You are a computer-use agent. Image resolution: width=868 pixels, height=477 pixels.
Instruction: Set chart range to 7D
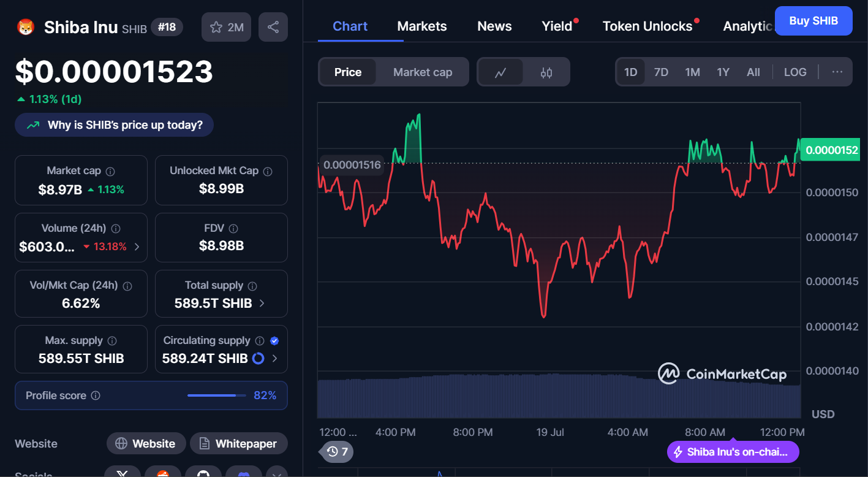[x=661, y=72]
